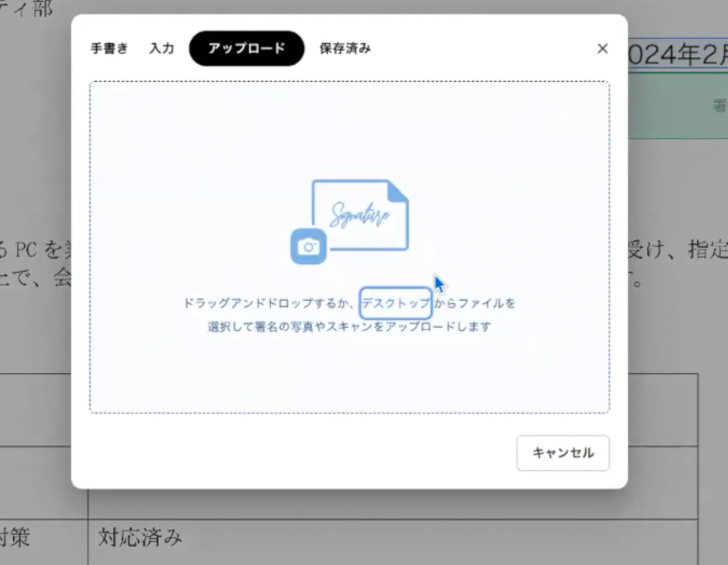This screenshot has width=728, height=565.
Task: Open the 入力 tab
Action: click(162, 49)
